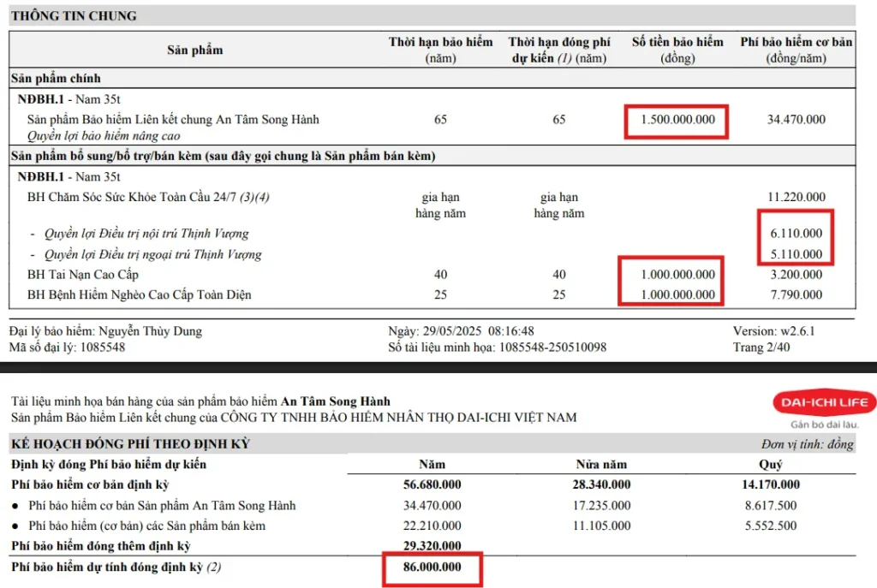Image resolution: width=877 pixels, height=588 pixels.
Task: Select 'Phí bảo hiểm cơ bản Sản phẩm An Tâm Song Hành'
Action: (x=162, y=505)
